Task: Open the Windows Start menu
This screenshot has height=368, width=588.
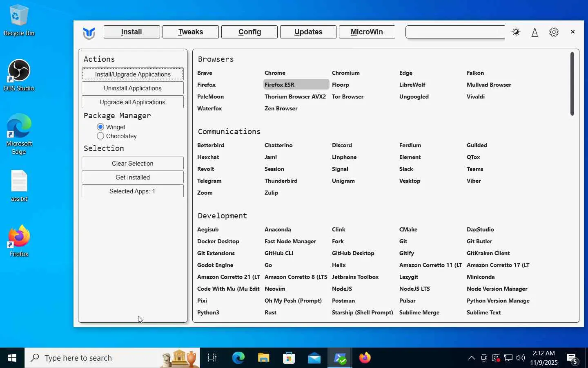Action: point(12,358)
